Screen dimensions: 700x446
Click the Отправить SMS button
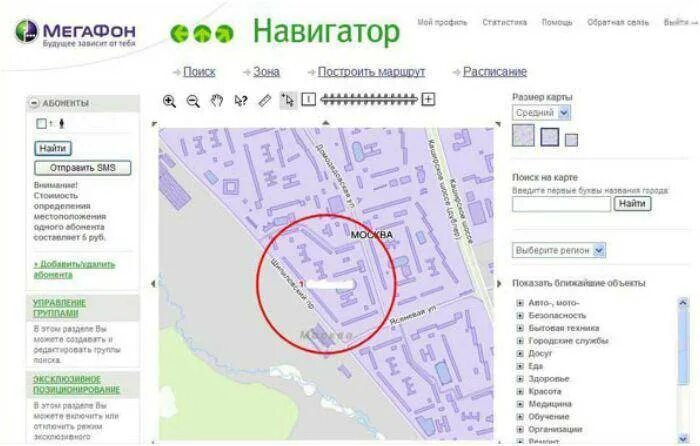pyautogui.click(x=83, y=168)
